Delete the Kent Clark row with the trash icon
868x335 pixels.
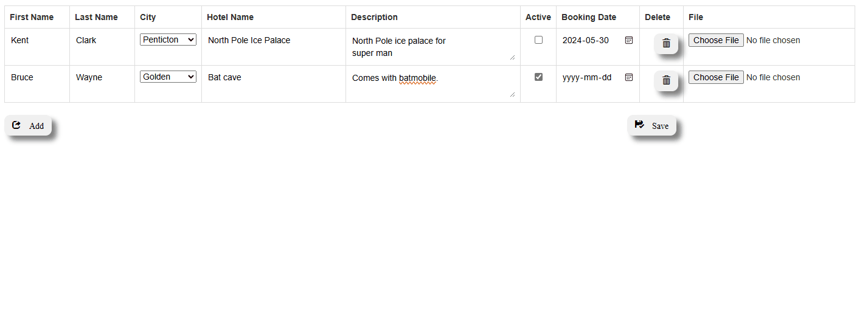pyautogui.click(x=666, y=43)
